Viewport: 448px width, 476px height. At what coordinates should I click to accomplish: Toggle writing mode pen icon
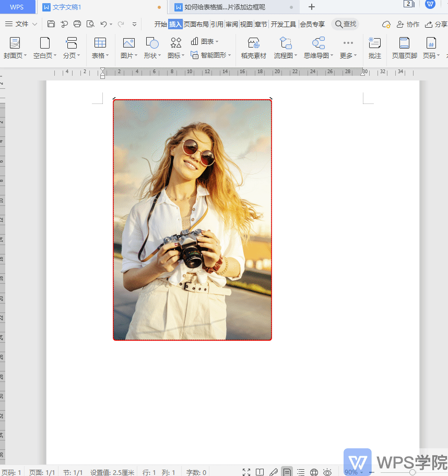point(273,472)
